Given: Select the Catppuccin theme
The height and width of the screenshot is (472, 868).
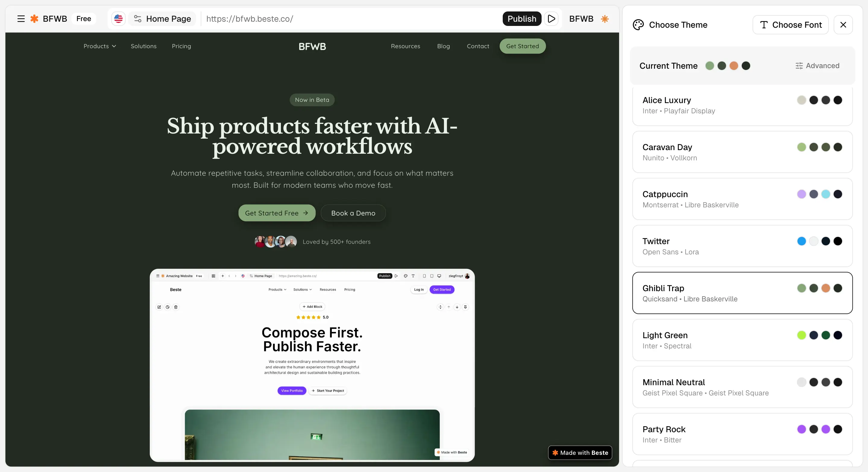Looking at the screenshot, I should point(742,199).
